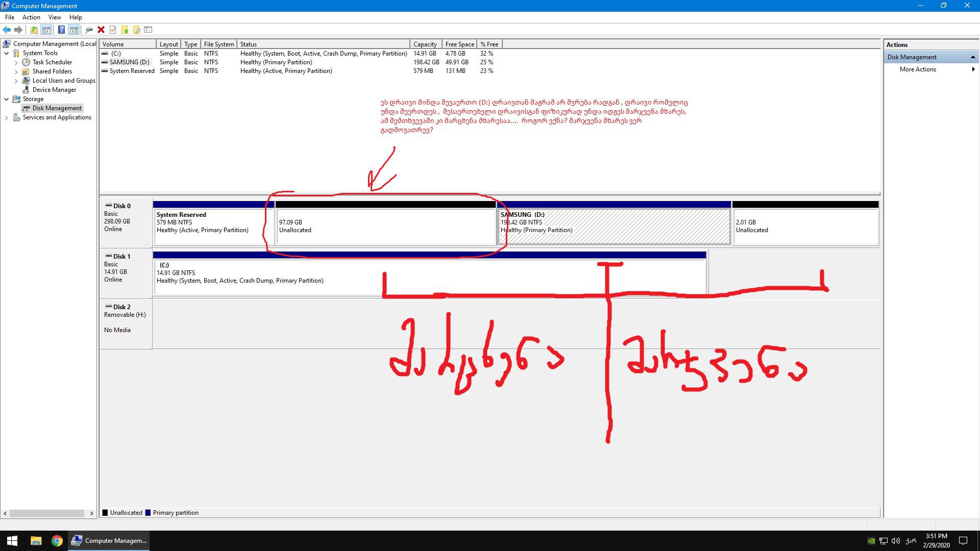Expand Services and Applications node
The image size is (980, 551).
click(x=7, y=117)
